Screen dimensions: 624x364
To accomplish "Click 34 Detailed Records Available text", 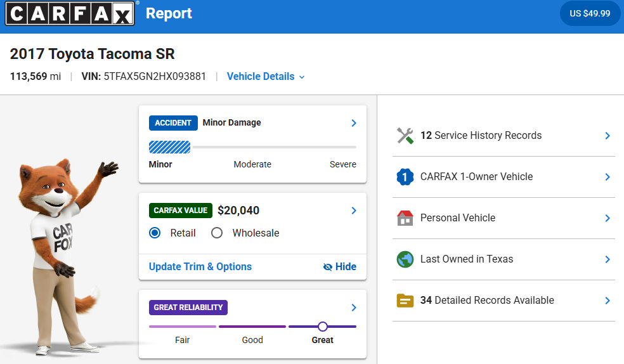I will coord(487,301).
